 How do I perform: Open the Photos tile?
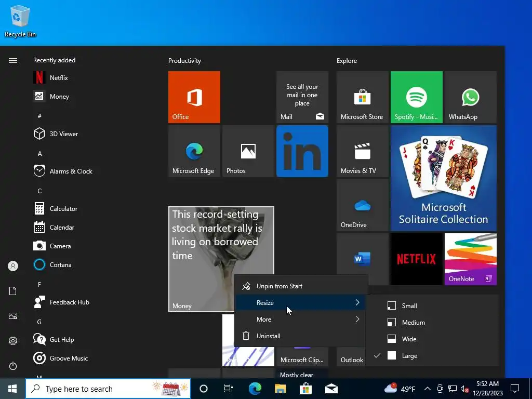248,151
